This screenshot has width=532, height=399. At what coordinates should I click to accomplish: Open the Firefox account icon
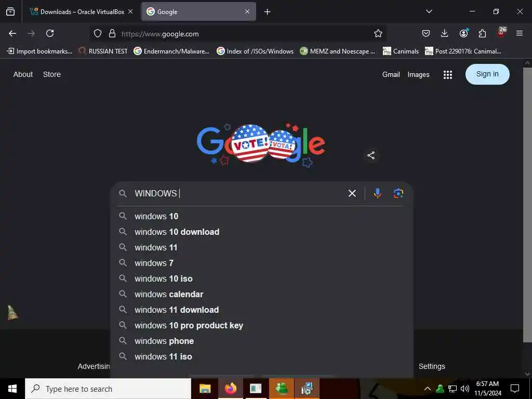[x=463, y=33]
